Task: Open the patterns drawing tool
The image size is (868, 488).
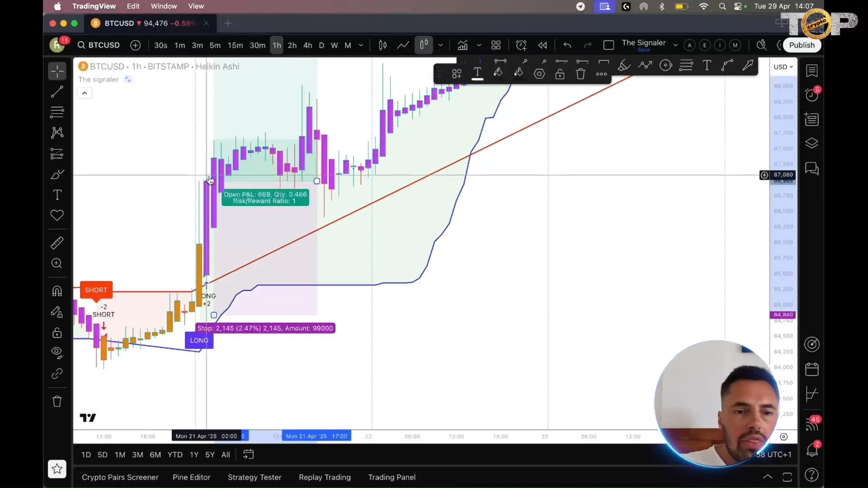Action: pyautogui.click(x=57, y=132)
